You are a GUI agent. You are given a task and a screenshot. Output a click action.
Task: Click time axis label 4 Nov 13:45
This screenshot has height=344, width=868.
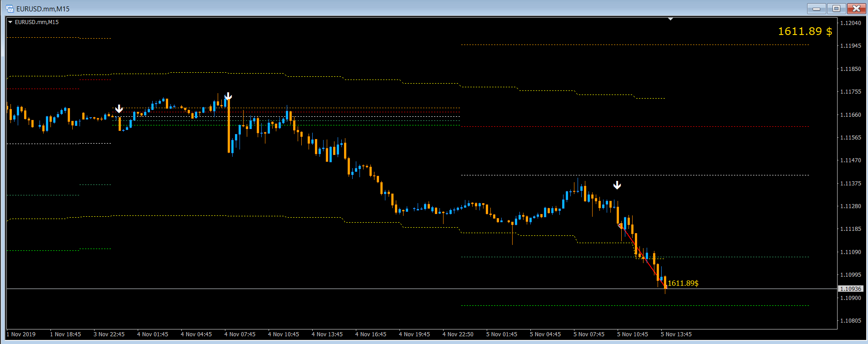[x=327, y=334]
